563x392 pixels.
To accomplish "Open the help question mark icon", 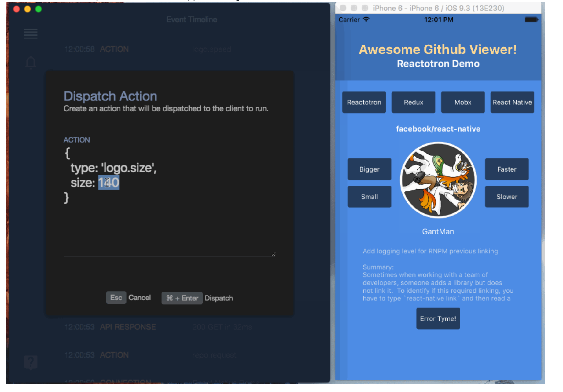I will tap(31, 362).
